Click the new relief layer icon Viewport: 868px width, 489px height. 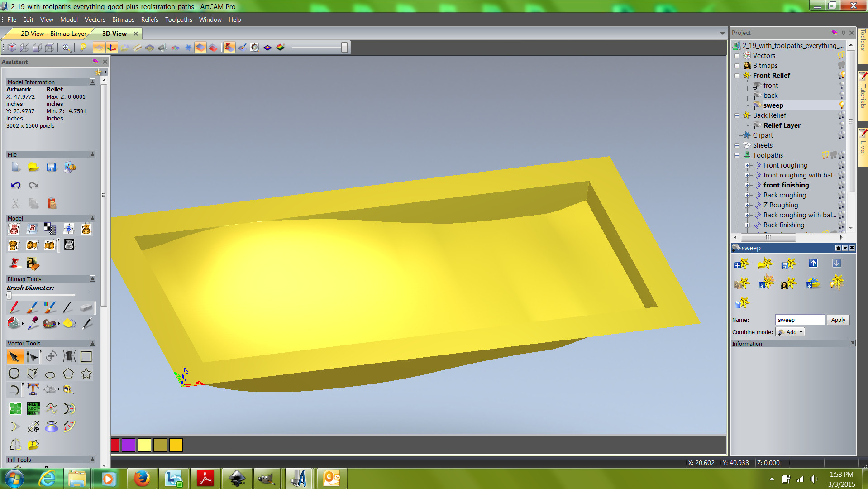click(x=742, y=264)
